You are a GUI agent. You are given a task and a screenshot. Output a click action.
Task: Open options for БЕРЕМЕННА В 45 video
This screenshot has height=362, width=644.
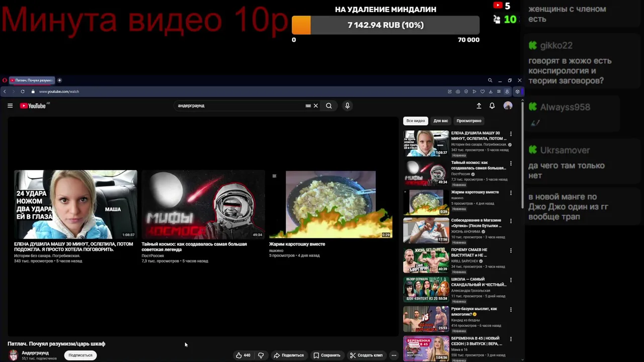(511, 339)
